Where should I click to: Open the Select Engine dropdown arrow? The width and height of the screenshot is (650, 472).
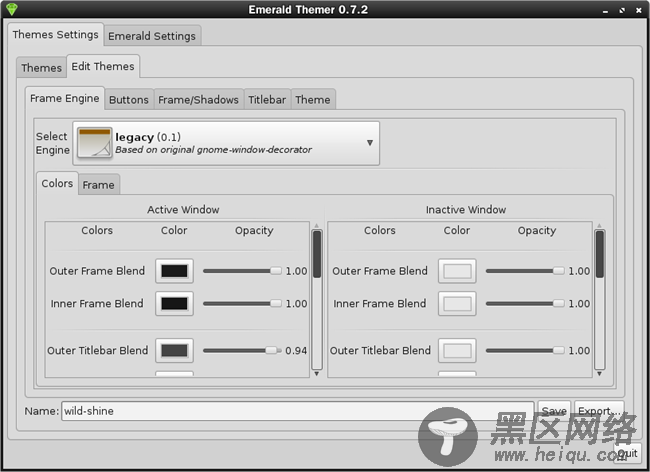point(370,143)
